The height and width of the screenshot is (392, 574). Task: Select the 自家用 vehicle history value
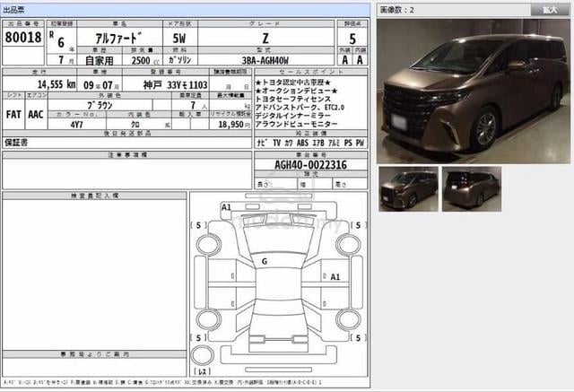100,60
